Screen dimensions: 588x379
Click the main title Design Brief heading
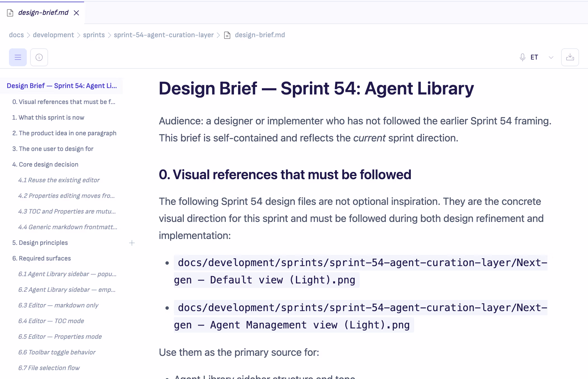316,88
